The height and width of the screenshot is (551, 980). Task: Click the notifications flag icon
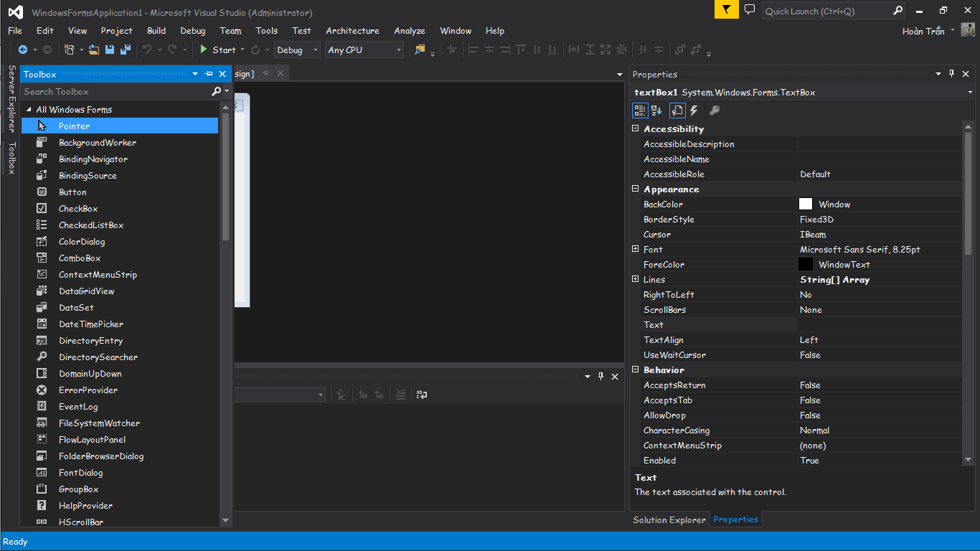pos(726,10)
